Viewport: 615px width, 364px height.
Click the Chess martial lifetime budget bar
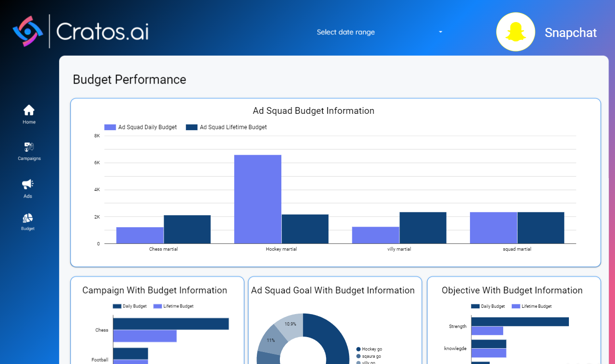pos(187,230)
